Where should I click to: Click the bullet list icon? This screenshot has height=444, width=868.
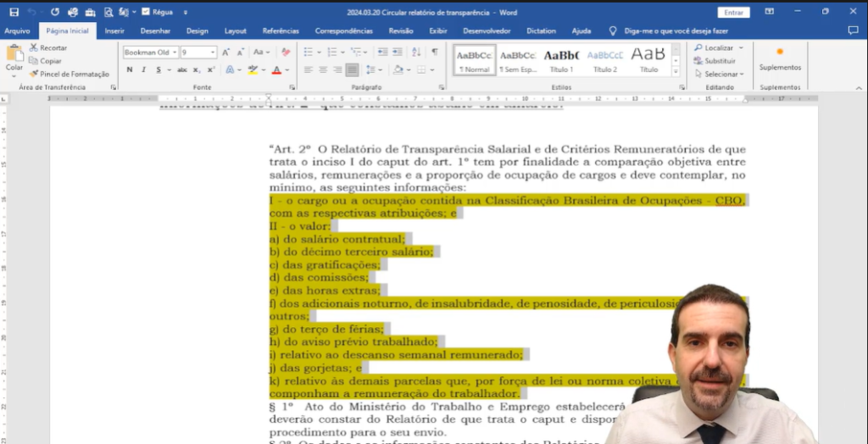tap(310, 53)
